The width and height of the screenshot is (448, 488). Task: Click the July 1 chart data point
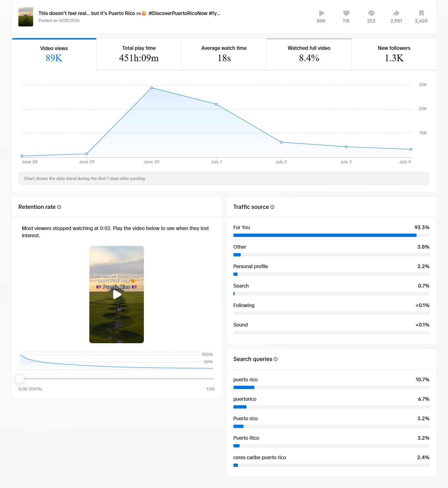click(x=216, y=104)
